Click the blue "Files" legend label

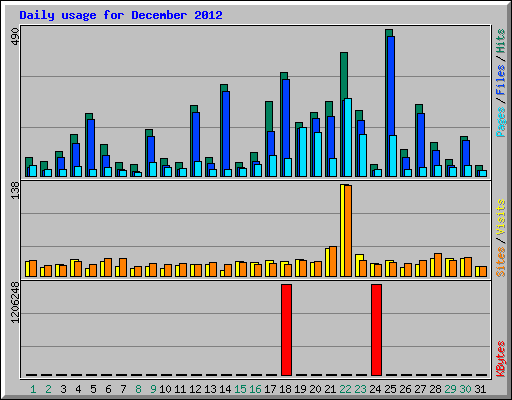[x=500, y=79]
